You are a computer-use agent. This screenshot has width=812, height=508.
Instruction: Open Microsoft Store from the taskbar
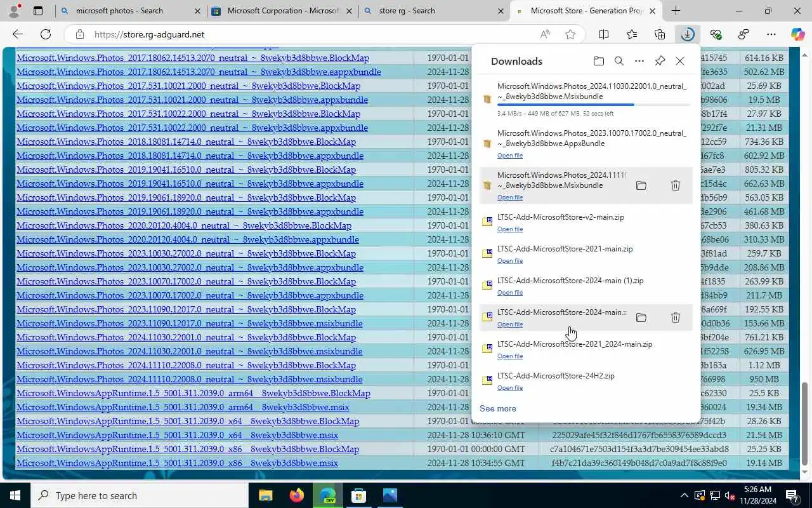358,495
